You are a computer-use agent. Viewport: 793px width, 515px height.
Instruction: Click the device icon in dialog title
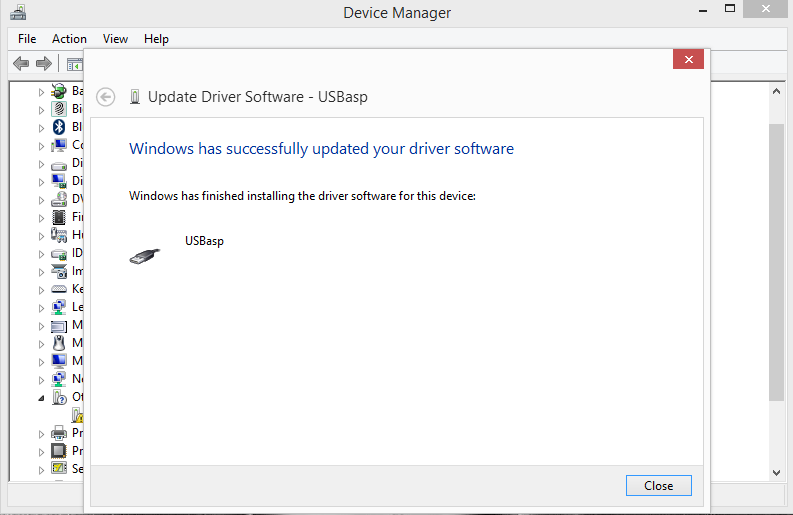[135, 97]
